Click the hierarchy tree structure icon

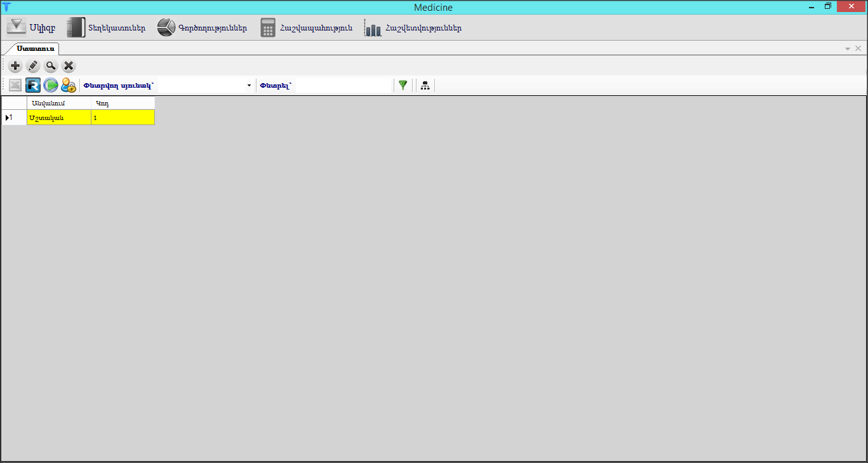click(425, 85)
